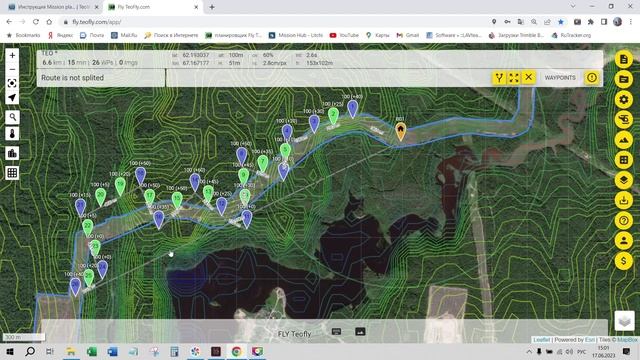Click the image icon beside FLY Teofly
640x360 pixels.
point(360,331)
